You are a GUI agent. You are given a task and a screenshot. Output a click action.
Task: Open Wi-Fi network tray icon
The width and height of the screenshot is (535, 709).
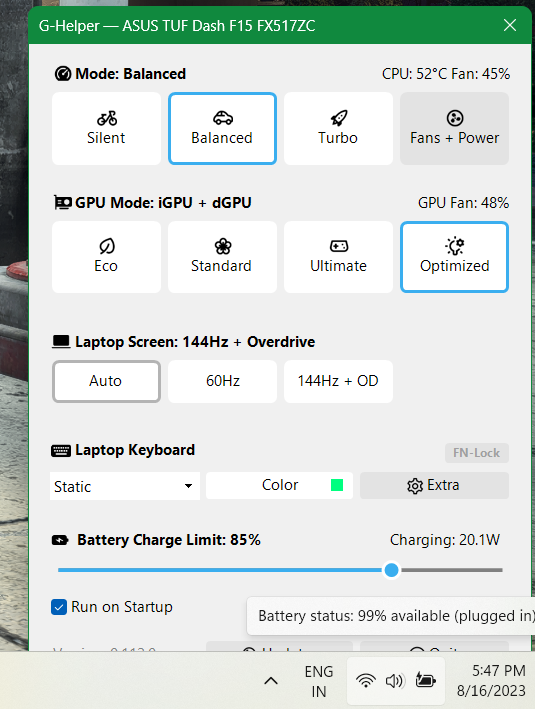[x=365, y=680]
